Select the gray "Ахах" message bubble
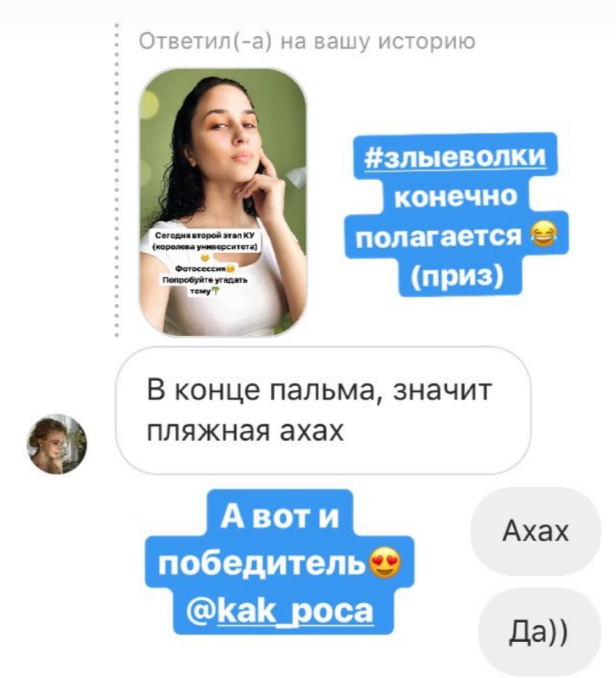The width and height of the screenshot is (616, 678). click(535, 531)
